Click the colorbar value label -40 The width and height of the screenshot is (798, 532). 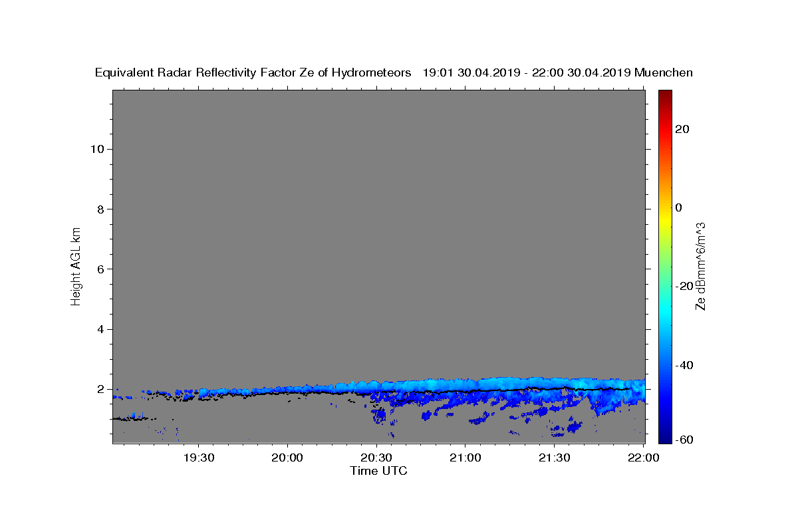pos(684,365)
